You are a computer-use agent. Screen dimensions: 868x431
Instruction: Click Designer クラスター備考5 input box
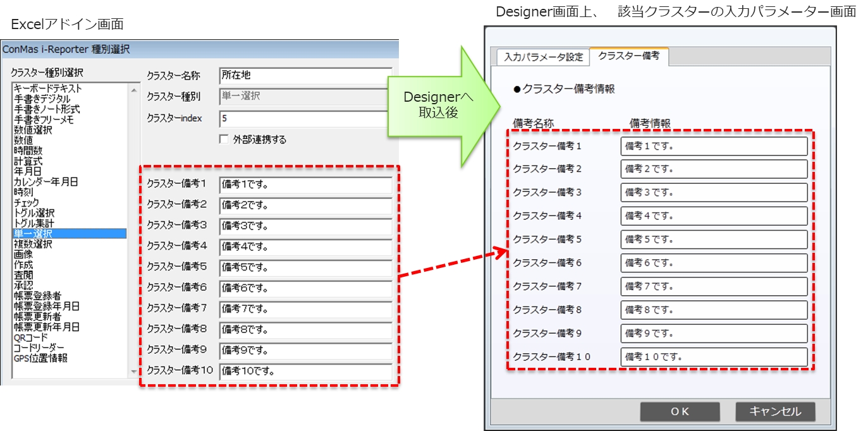(714, 240)
